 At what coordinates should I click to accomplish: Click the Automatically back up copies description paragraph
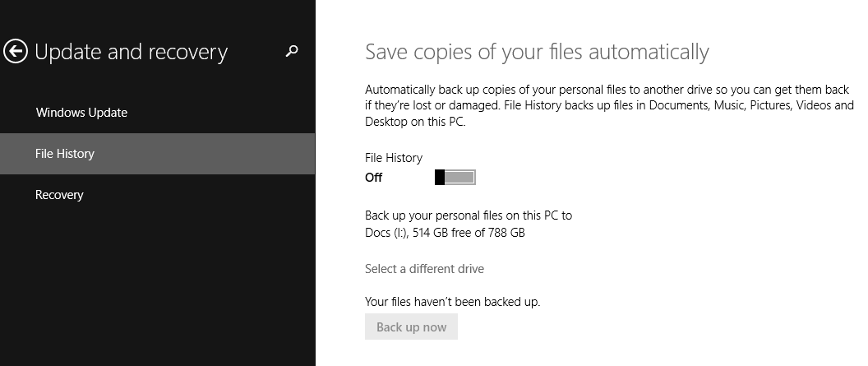click(x=609, y=105)
